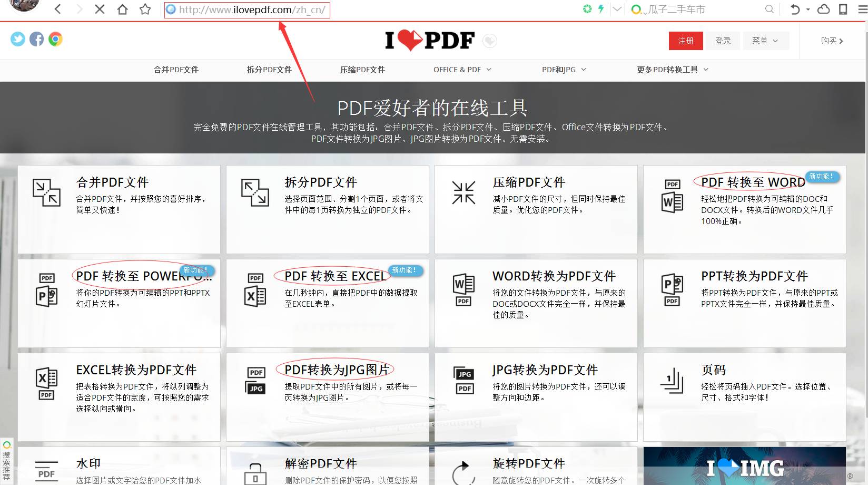The image size is (868, 485).
Task: Open 合并PDF文件 in navigation bar
Action: click(176, 70)
